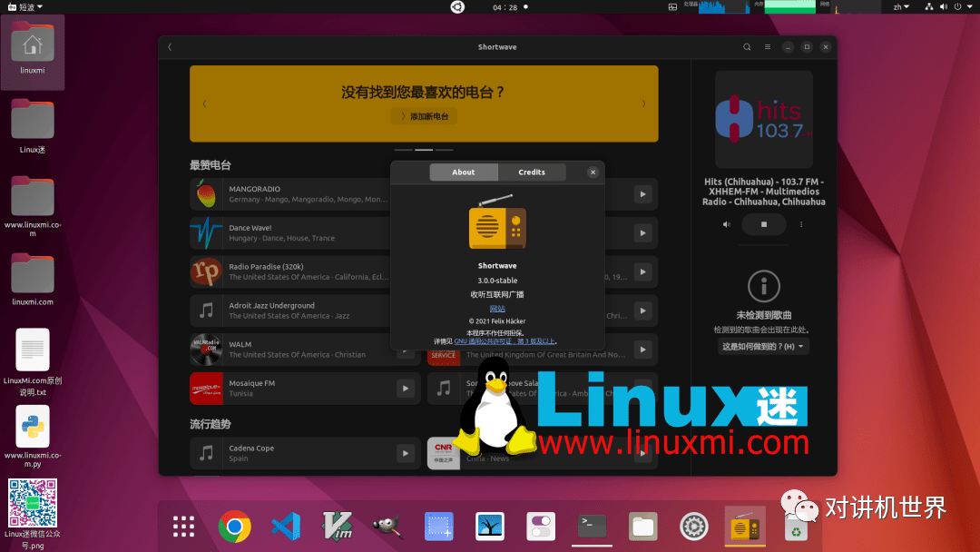This screenshot has height=552, width=980.
Task: Click the CNR station logo
Action: tap(444, 453)
